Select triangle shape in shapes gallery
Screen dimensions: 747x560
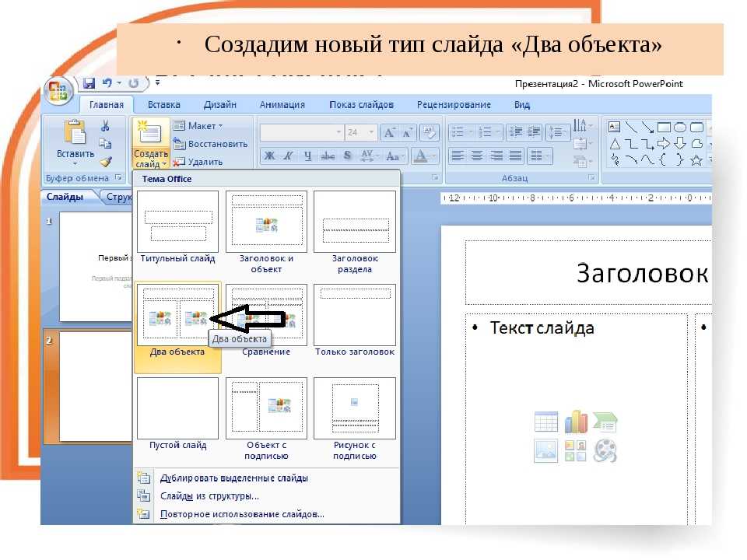pyautogui.click(x=615, y=143)
